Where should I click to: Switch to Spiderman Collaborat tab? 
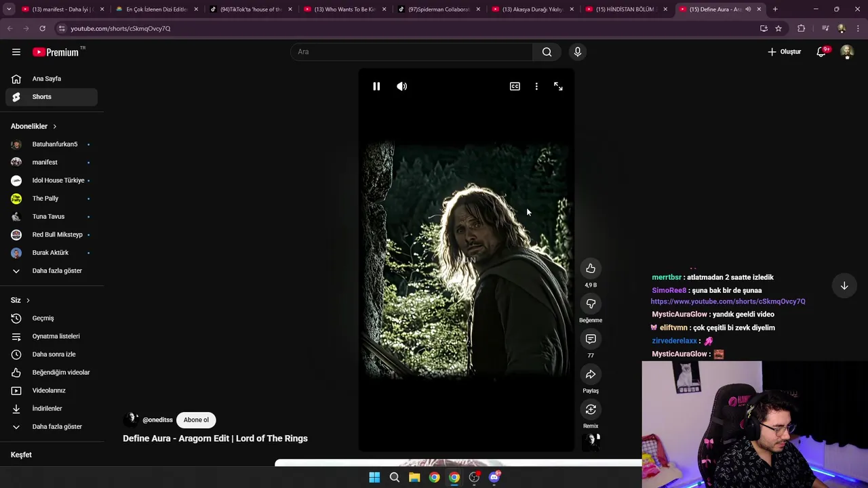439,9
